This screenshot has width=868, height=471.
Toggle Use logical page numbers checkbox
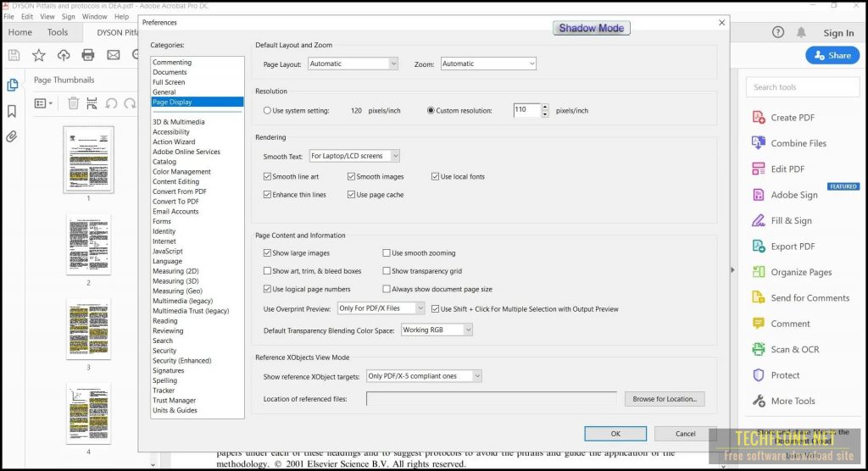[x=267, y=289]
